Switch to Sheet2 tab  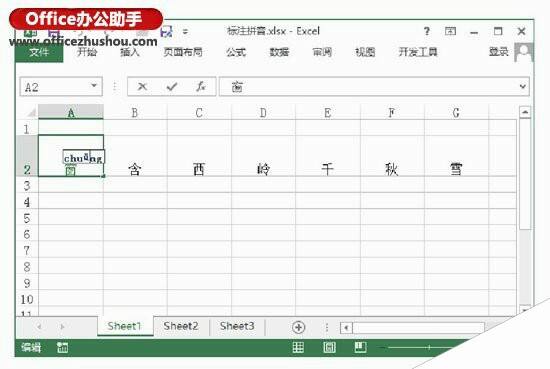pos(181,326)
